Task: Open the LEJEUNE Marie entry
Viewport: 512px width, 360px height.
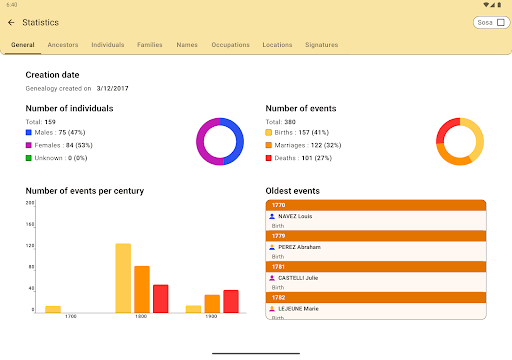Action: (x=376, y=311)
